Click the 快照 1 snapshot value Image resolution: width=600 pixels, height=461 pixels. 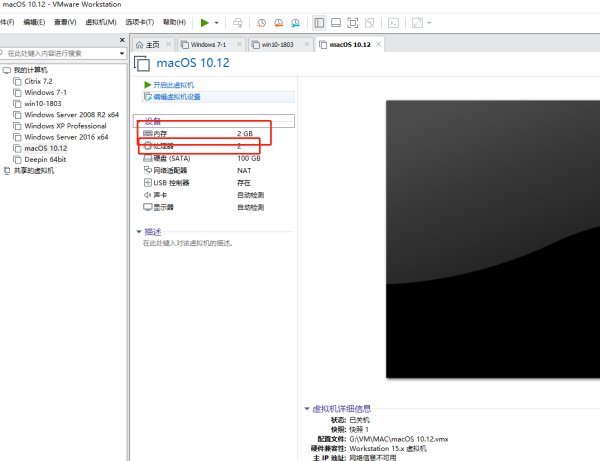click(359, 429)
